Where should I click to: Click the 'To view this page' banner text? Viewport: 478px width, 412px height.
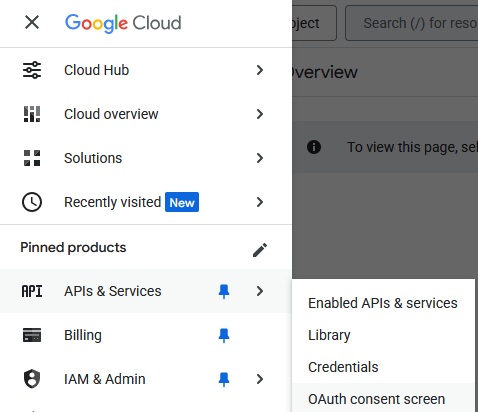click(412, 147)
